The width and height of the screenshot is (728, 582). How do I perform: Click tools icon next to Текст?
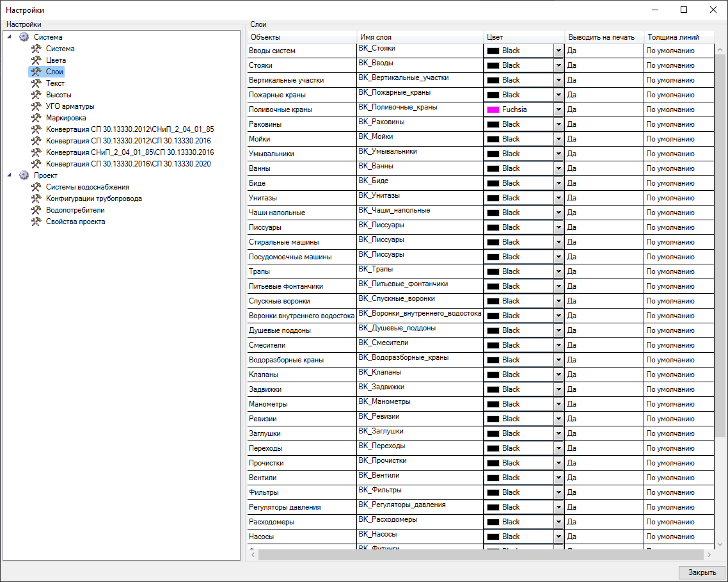pos(36,83)
